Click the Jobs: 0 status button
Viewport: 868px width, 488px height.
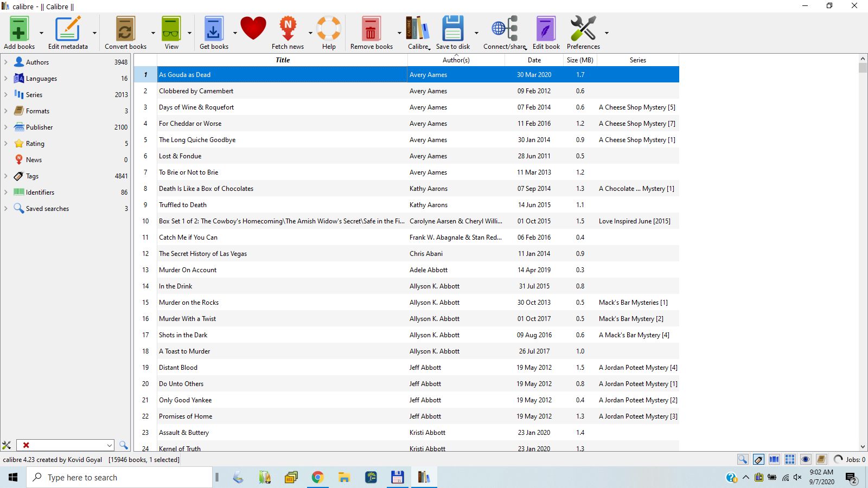pos(850,459)
